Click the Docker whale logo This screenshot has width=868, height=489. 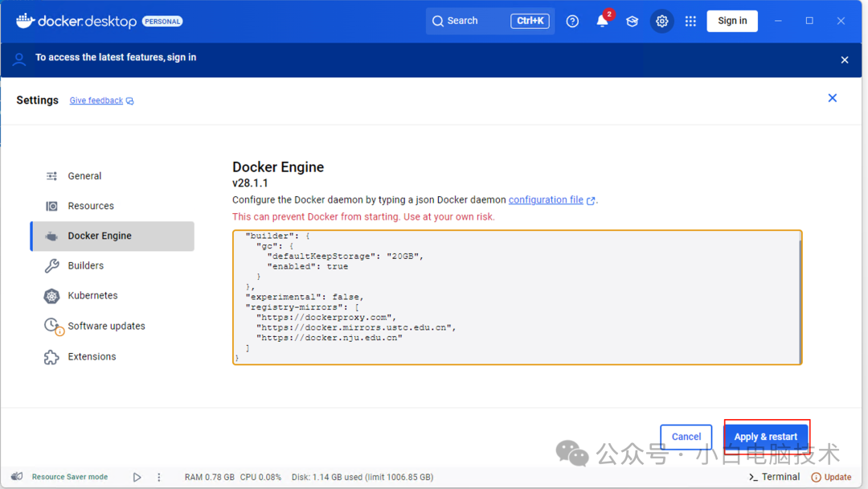[25, 20]
